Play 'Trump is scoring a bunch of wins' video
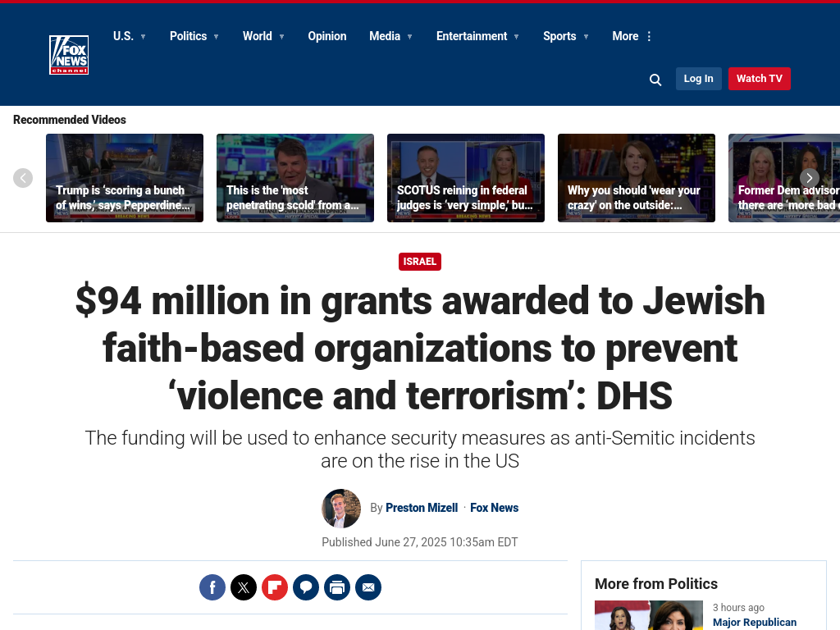 coord(125,178)
